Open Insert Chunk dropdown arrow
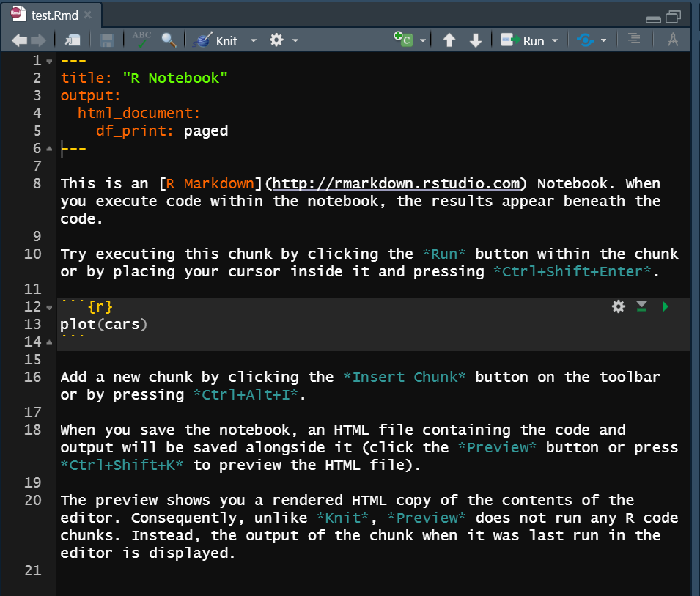Viewport: 700px width, 596px height. pos(423,40)
